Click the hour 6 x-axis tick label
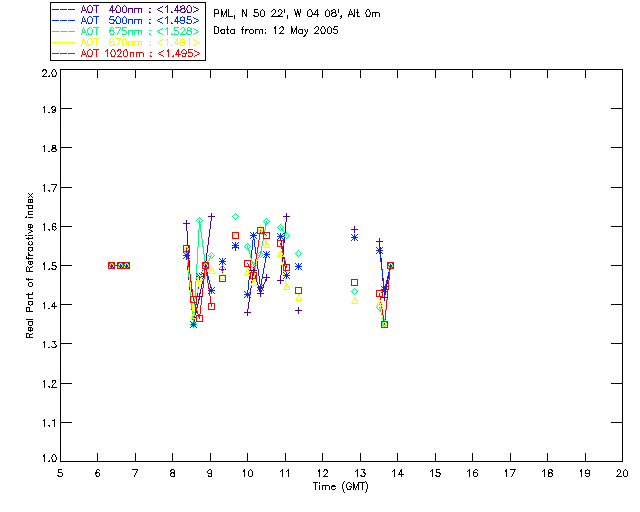640x512 pixels. click(98, 473)
